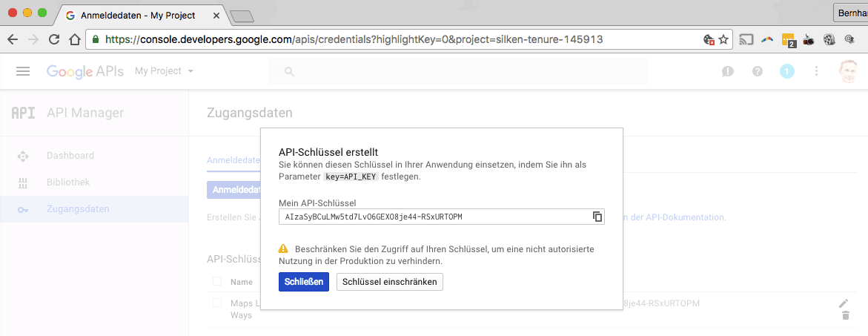Click the Zugangsdaten page heading
Image resolution: width=868 pixels, height=336 pixels.
(x=249, y=113)
